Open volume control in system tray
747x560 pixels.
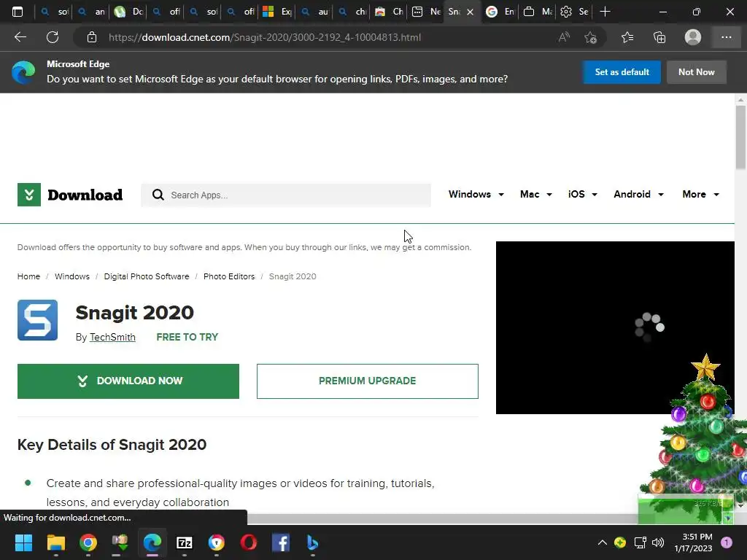[658, 542]
